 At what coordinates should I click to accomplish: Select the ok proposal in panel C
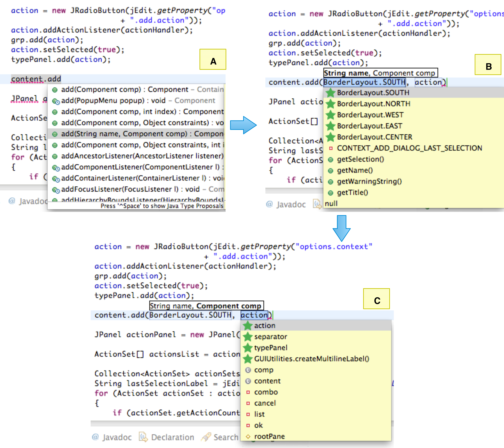click(x=316, y=426)
